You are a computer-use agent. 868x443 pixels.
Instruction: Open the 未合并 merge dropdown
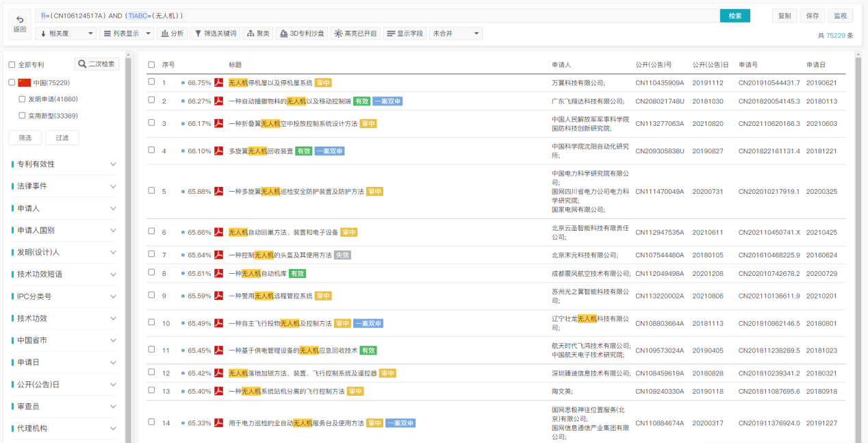(x=456, y=33)
